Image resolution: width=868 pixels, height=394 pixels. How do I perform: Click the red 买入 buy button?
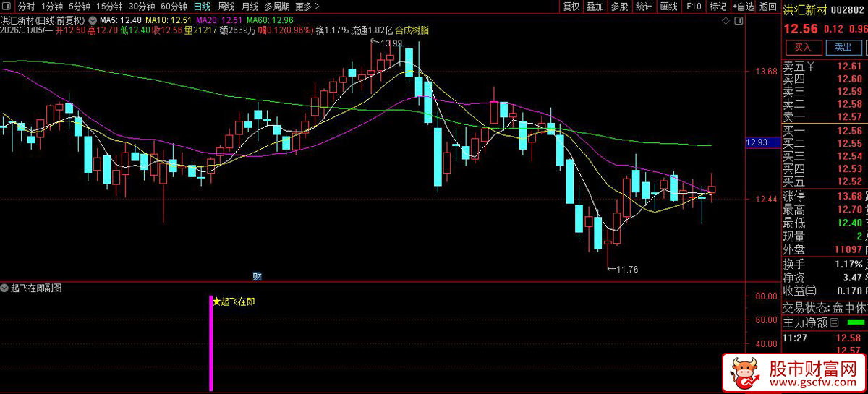pyautogui.click(x=804, y=48)
